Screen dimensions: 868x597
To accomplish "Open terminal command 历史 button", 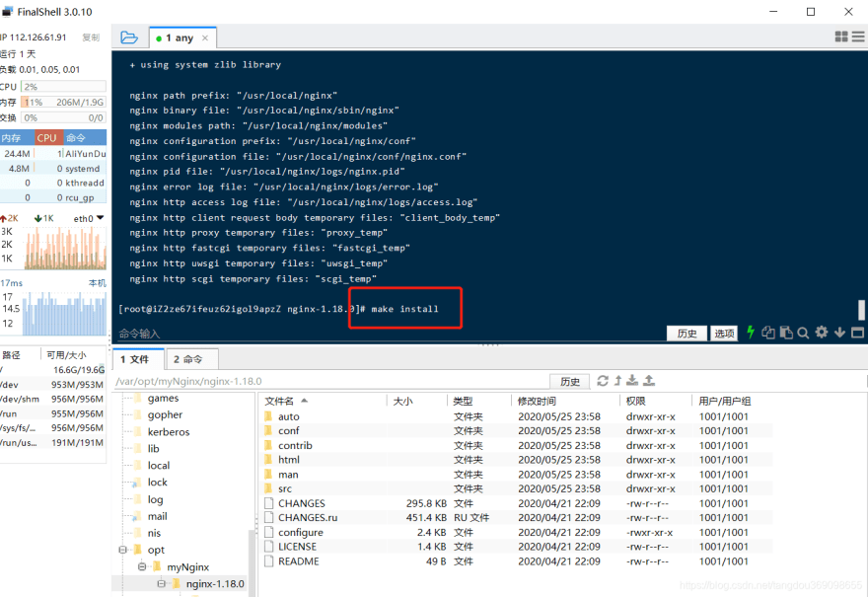I will click(687, 333).
